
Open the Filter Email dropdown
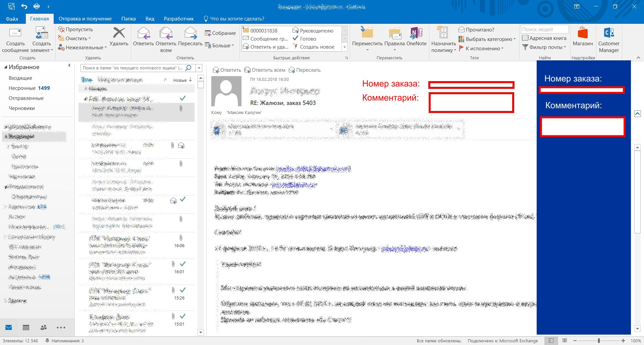click(x=544, y=47)
